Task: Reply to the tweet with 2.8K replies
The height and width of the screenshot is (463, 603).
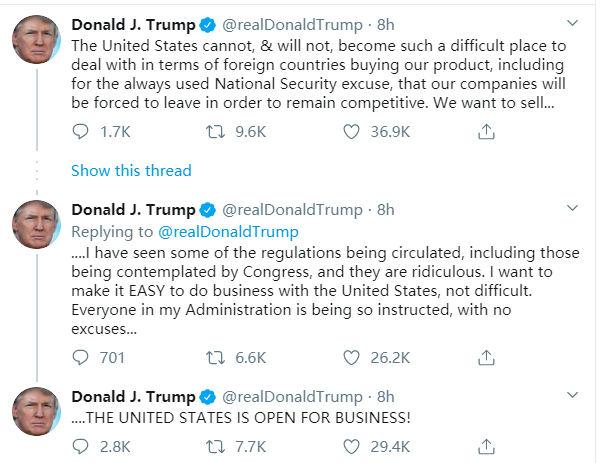Action: tap(83, 446)
